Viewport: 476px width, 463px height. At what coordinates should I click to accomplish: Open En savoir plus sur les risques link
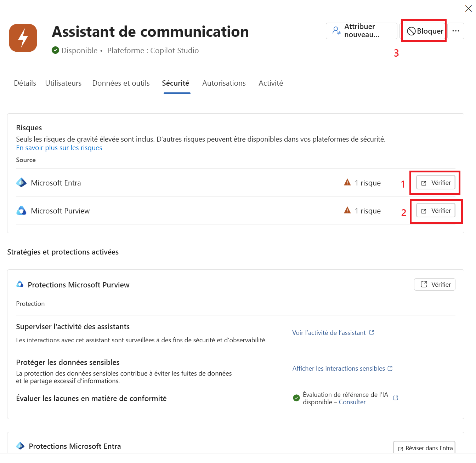[x=59, y=148]
